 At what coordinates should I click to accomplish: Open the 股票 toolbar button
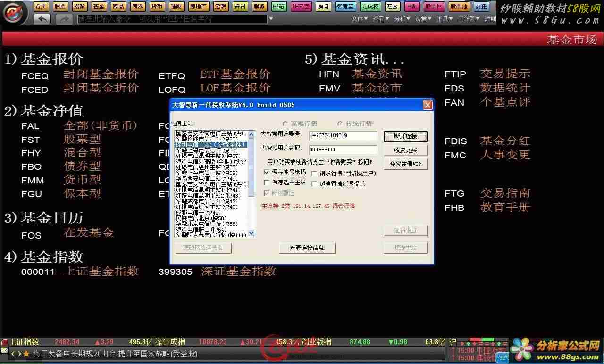coord(60,7)
